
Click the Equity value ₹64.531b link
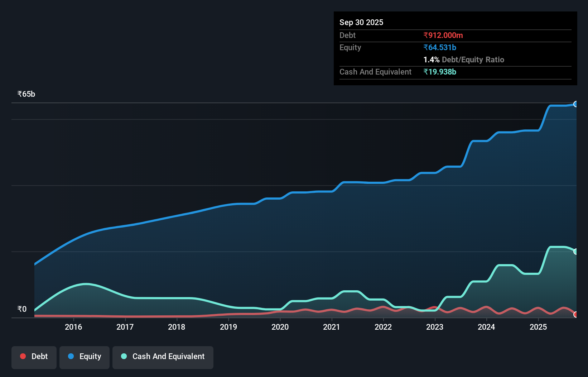click(440, 47)
